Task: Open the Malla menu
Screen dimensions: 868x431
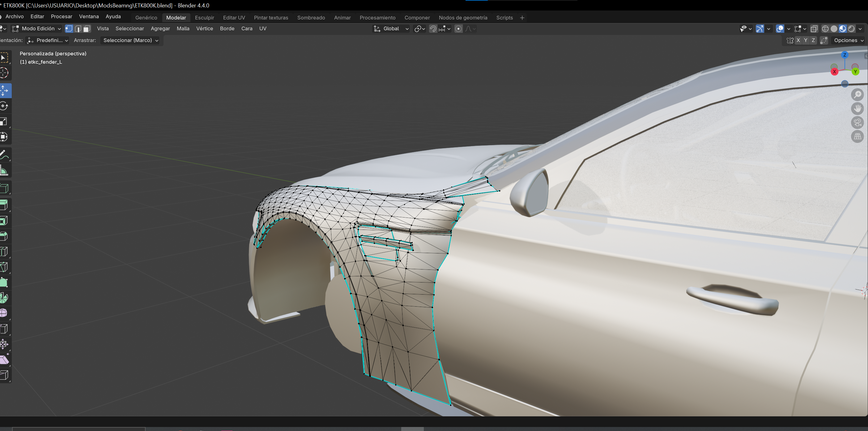Action: pyautogui.click(x=183, y=29)
